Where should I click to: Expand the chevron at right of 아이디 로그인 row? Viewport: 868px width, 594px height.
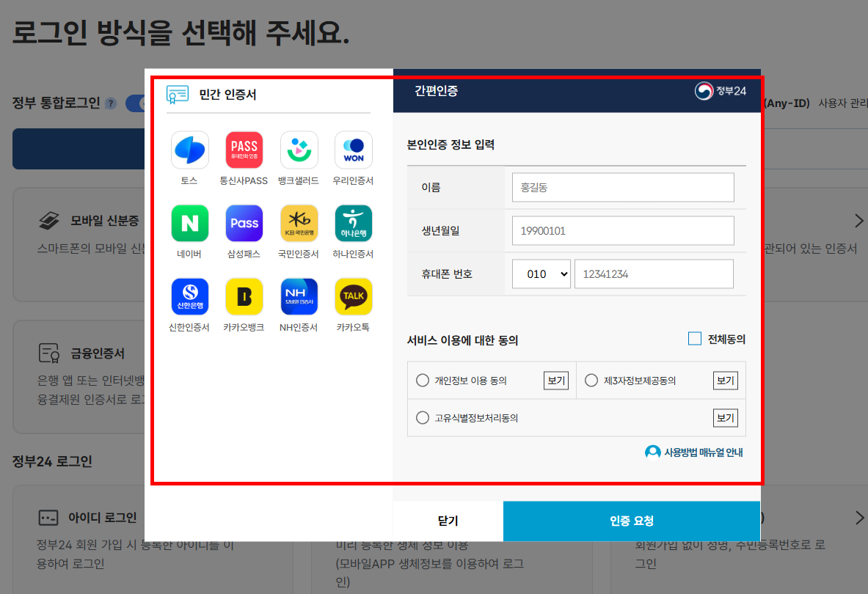859,518
